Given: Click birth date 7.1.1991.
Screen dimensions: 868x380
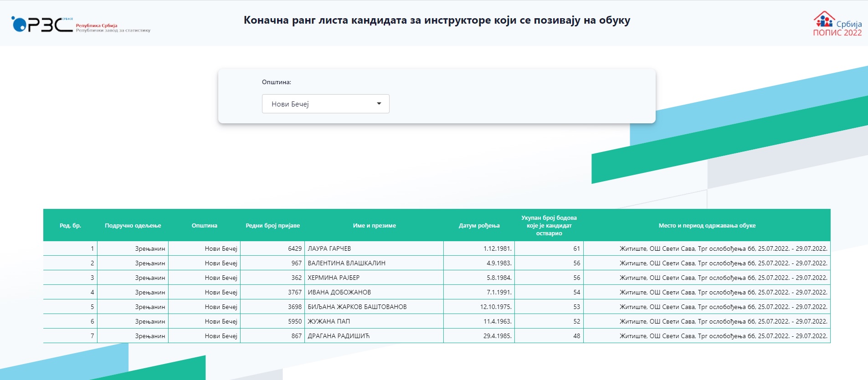Looking at the screenshot, I should 499,292.
